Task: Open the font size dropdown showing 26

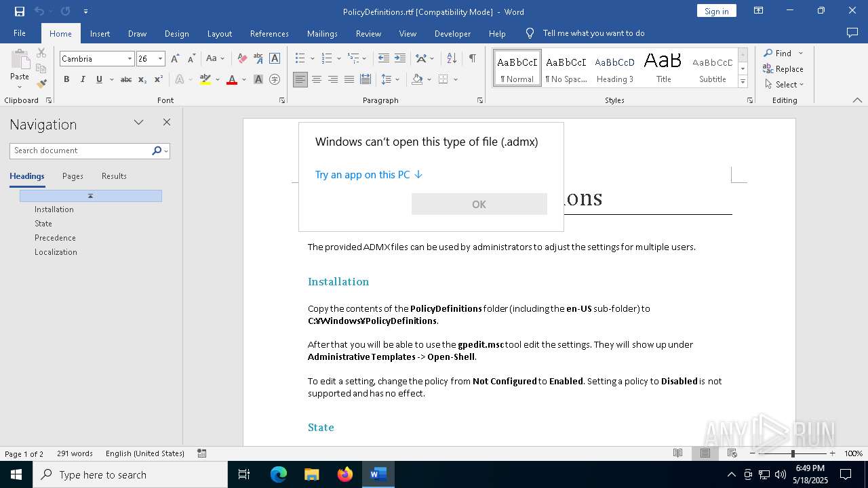Action: [161, 59]
